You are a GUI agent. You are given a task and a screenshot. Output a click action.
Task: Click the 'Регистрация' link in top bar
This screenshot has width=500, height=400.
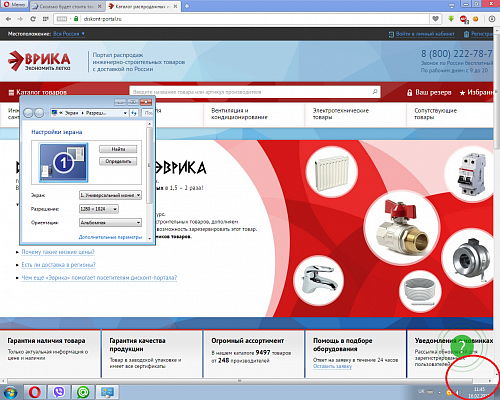click(x=479, y=34)
